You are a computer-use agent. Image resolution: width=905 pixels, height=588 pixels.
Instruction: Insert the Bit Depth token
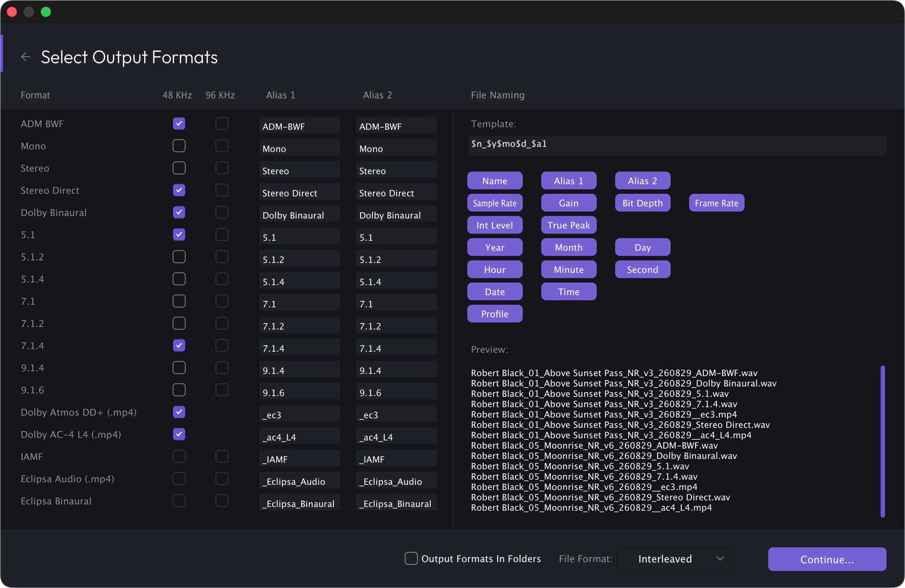[643, 203]
